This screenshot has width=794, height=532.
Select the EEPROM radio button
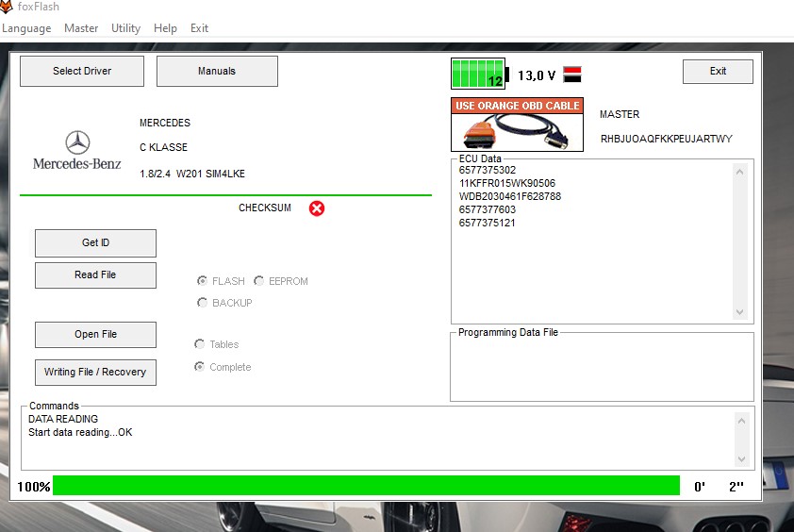pos(259,281)
